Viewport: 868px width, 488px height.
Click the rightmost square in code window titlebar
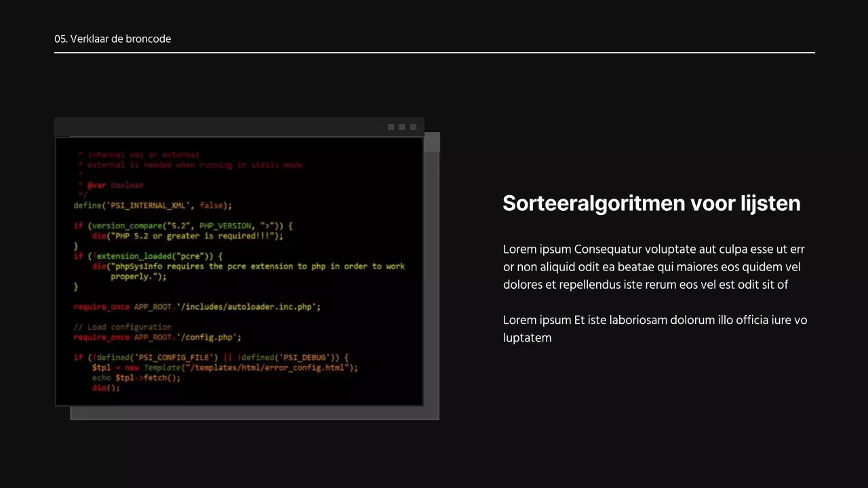pyautogui.click(x=413, y=127)
